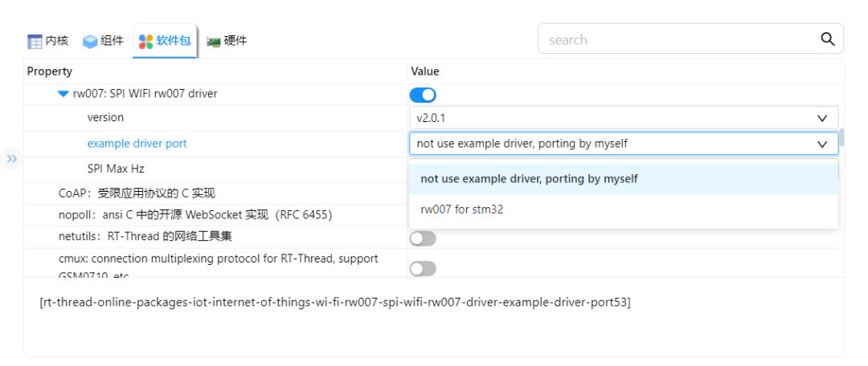Choose "not use example driver" option
Viewport: 868px width, 366px height.
tap(529, 179)
